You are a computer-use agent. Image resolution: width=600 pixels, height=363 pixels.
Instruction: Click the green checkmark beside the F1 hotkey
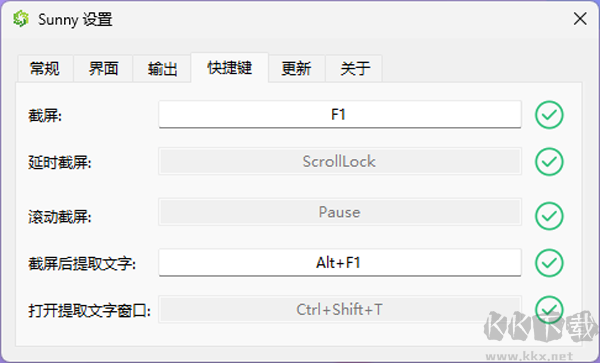549,115
